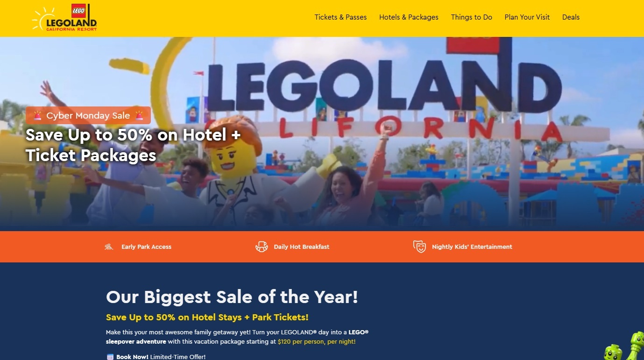644x360 pixels.
Task: Click the theater masks entertainment icon
Action: [420, 247]
